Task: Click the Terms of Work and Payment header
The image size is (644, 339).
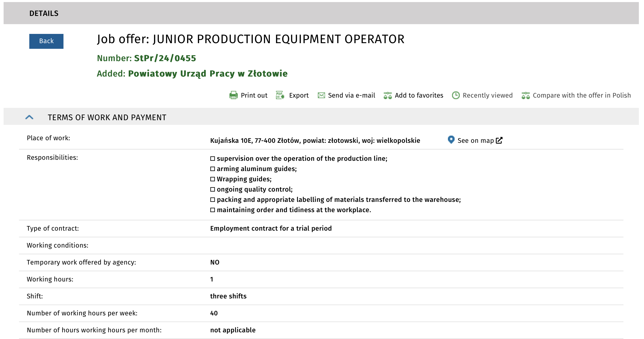Action: coord(107,117)
